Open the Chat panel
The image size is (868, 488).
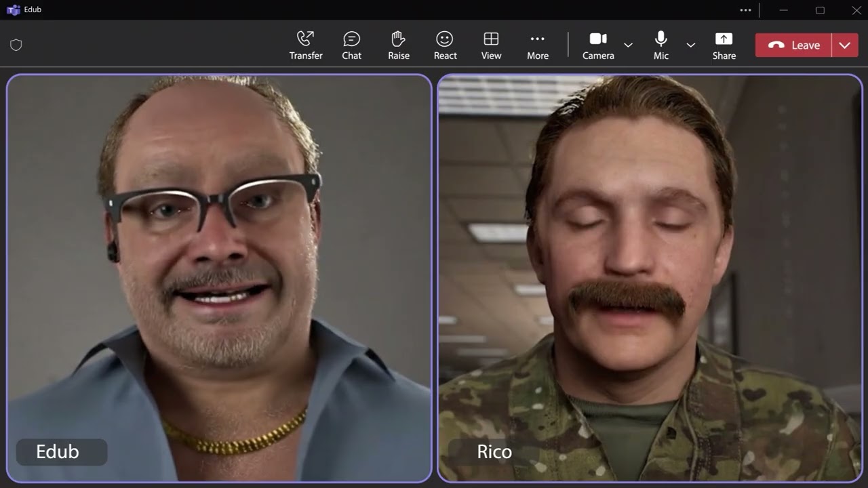coord(351,45)
